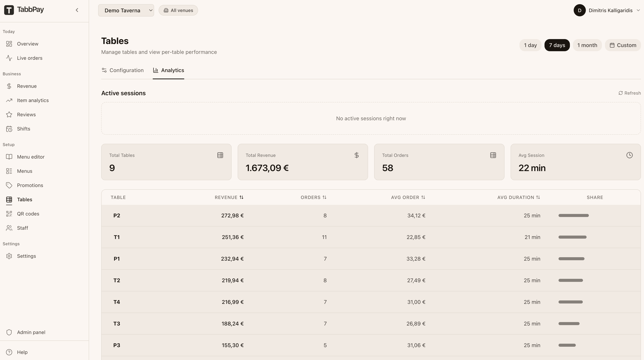Click the Refresh circular arrows icon
Screen dimensions: 644x360
tap(620, 93)
